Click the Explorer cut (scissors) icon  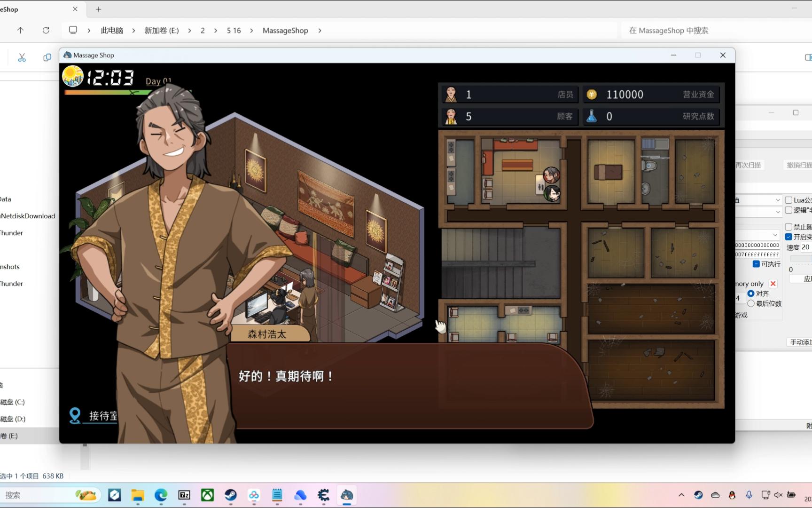(x=22, y=57)
